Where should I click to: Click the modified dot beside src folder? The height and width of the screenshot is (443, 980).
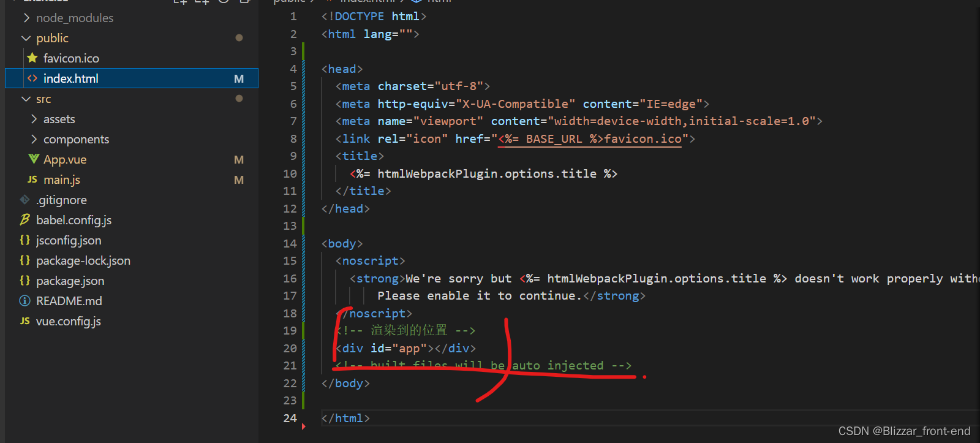pos(239,98)
